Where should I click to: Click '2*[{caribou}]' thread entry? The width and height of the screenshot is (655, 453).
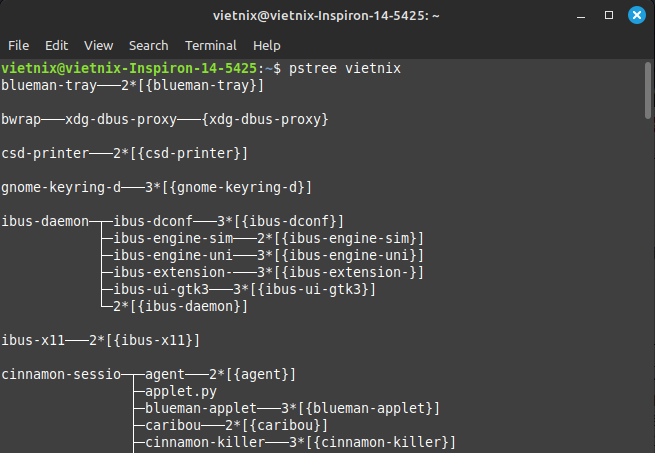277,425
